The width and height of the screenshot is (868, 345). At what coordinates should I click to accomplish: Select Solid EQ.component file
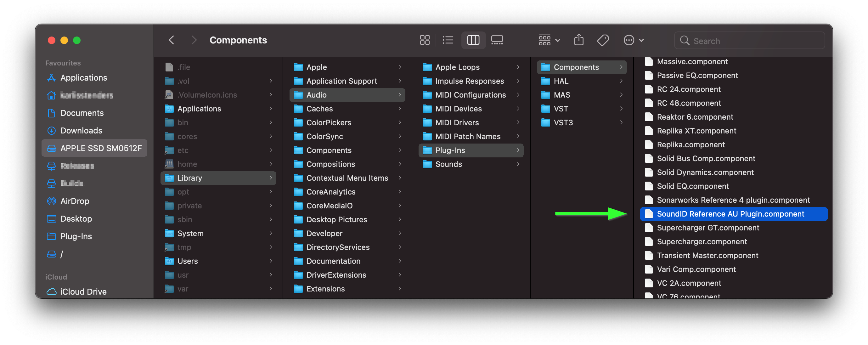(x=734, y=186)
